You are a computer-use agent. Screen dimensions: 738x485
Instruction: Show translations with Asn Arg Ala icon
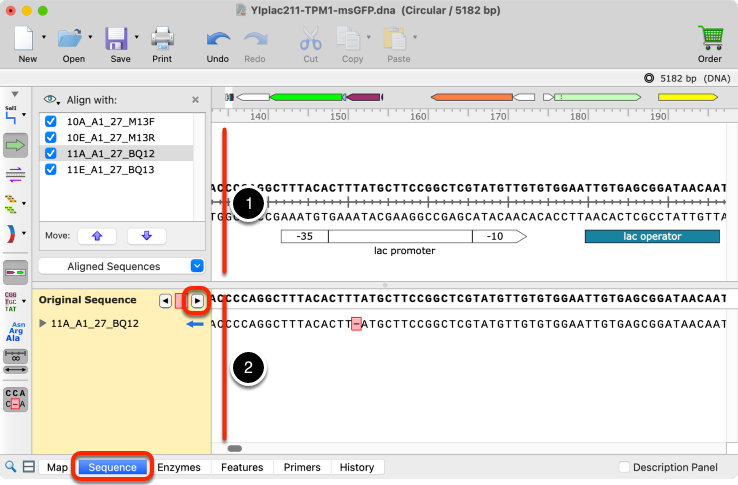[x=16, y=331]
